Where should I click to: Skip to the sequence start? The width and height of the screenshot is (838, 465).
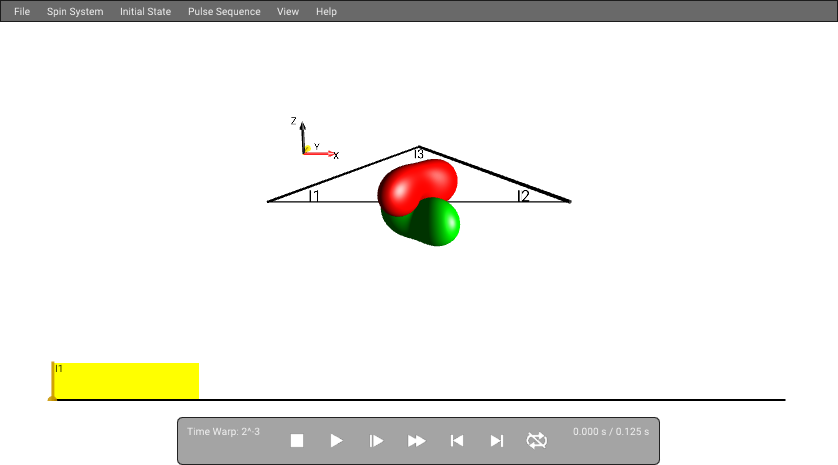coord(456,441)
